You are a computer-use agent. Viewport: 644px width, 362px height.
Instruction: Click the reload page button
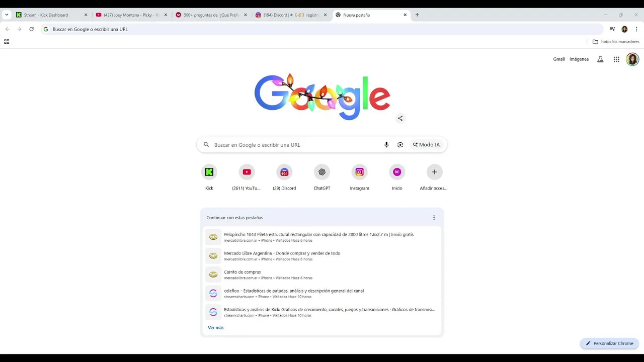point(31,29)
